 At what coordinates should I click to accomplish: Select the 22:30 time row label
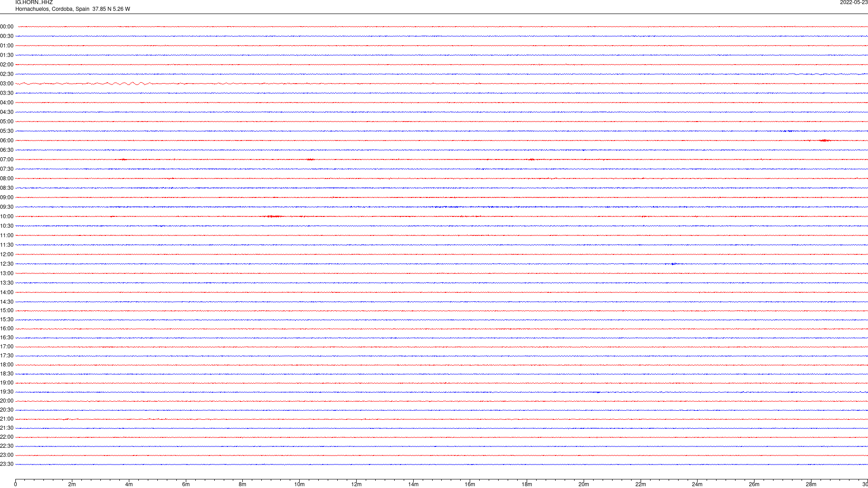click(x=7, y=446)
